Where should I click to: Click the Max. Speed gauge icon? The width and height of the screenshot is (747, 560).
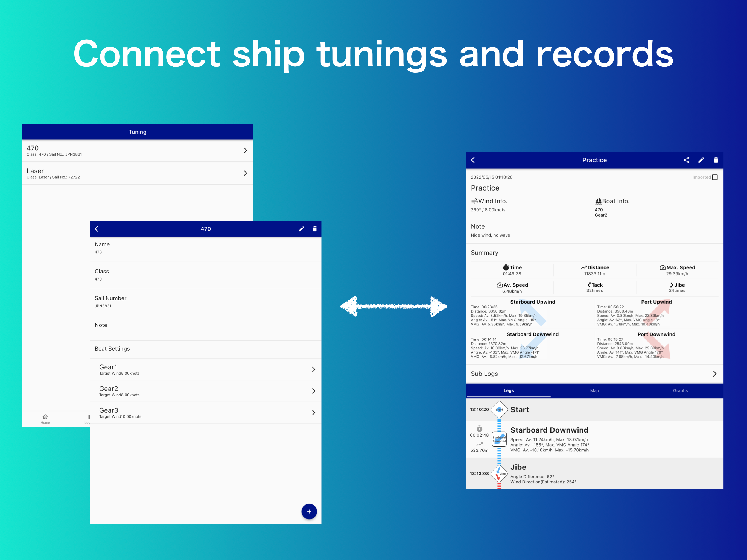pos(663,267)
